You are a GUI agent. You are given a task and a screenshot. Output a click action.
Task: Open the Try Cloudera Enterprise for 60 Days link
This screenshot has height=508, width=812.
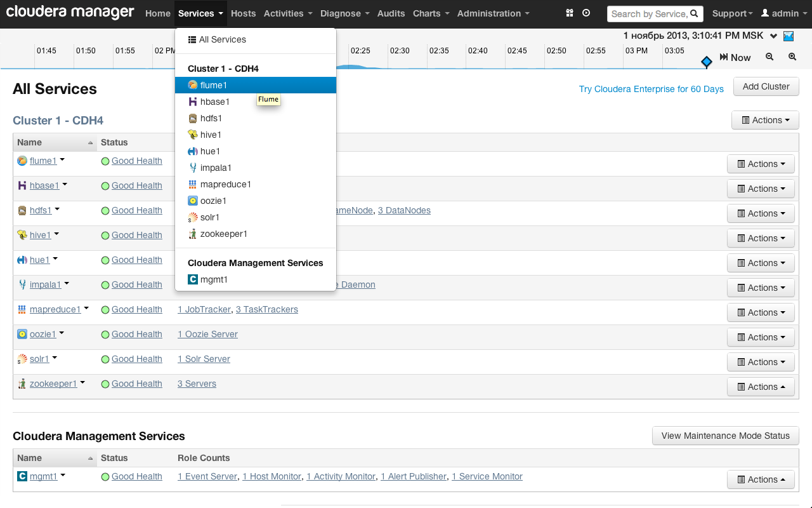652,89
